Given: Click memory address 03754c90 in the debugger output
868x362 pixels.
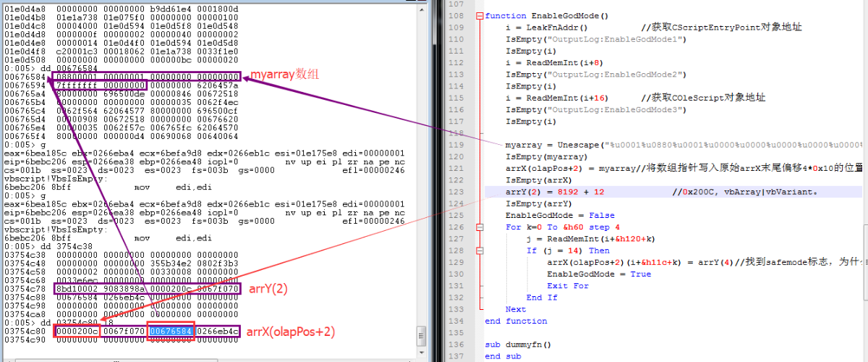Looking at the screenshot, I should [25, 340].
